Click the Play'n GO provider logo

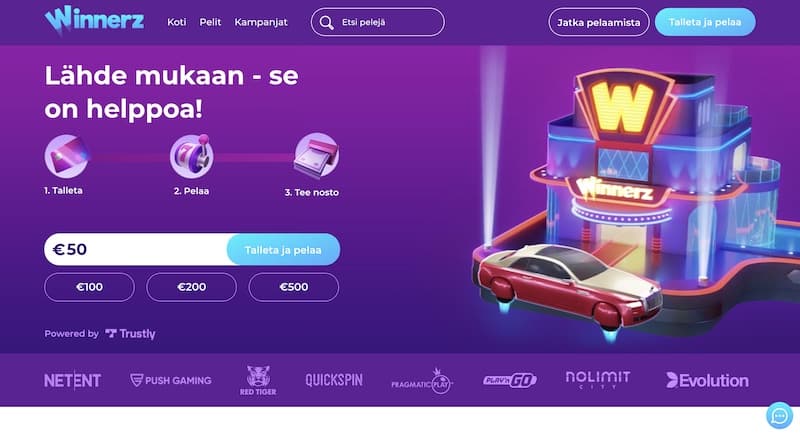510,380
